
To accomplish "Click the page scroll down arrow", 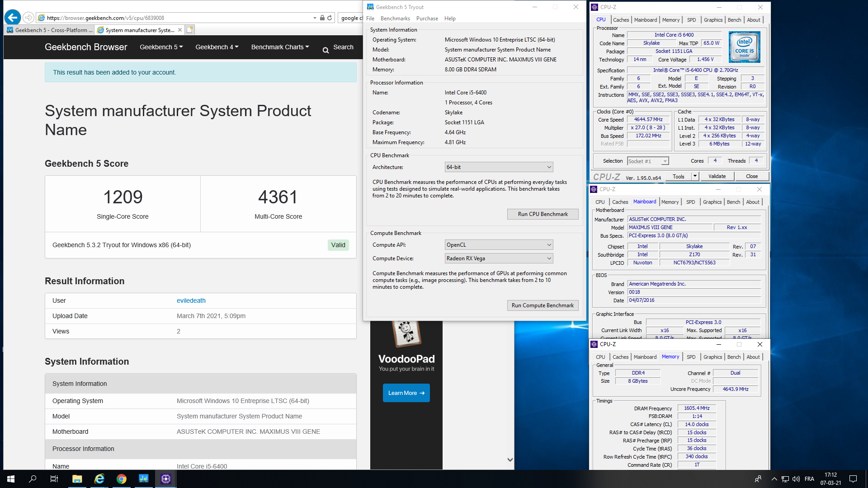I will tap(510, 460).
